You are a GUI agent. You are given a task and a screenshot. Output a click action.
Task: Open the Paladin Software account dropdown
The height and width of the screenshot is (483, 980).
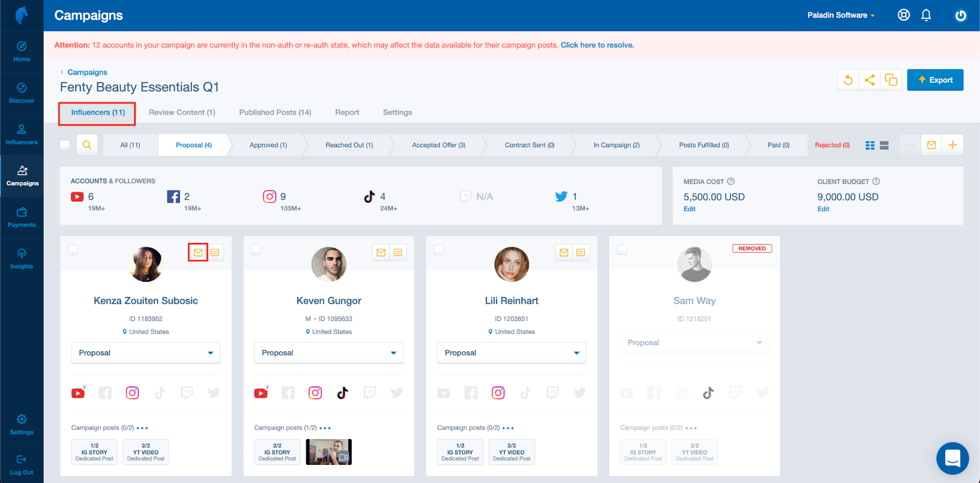(841, 15)
